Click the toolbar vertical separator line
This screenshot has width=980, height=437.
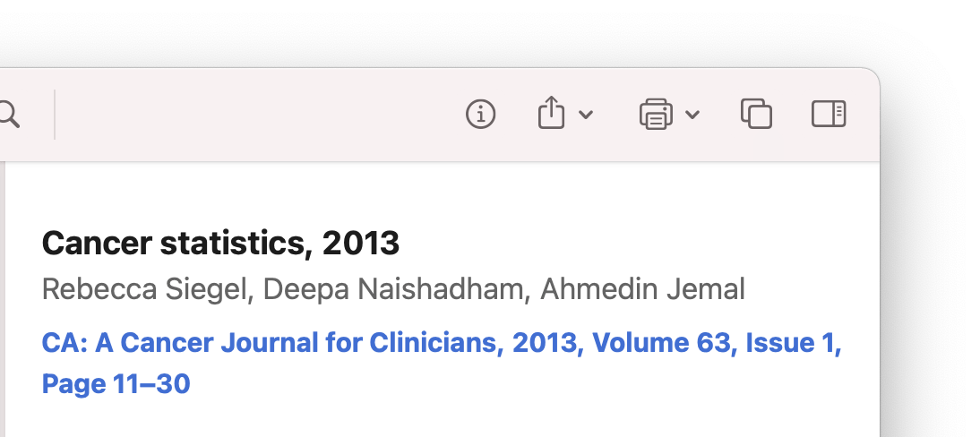tap(55, 115)
